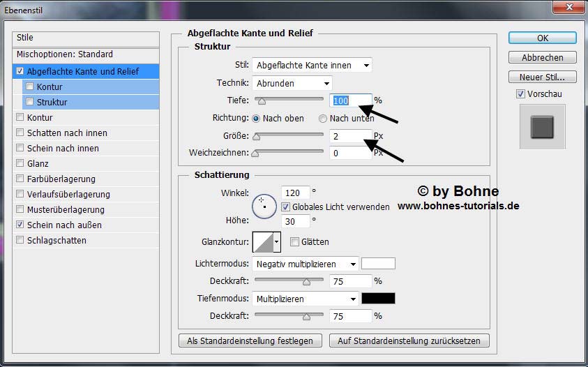Open the Glanzkontur contour picker thumbnail
588x367 pixels.
tap(262, 241)
